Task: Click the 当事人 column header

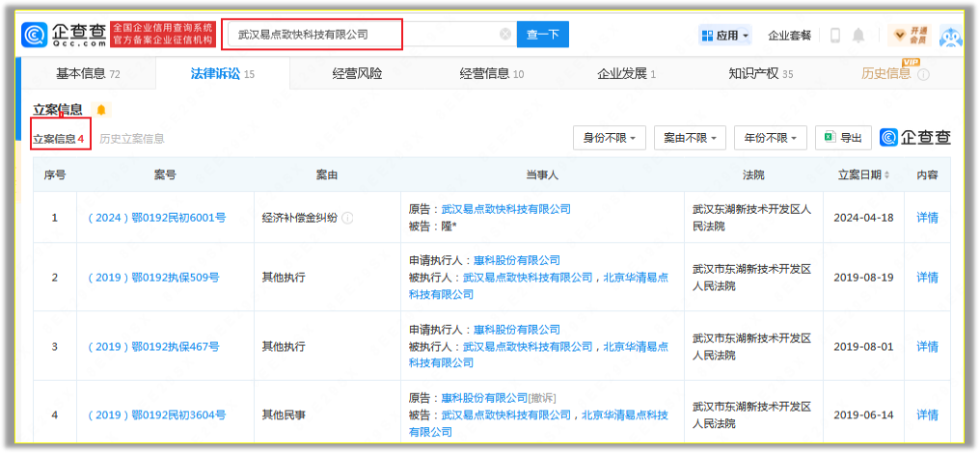Action: click(542, 175)
